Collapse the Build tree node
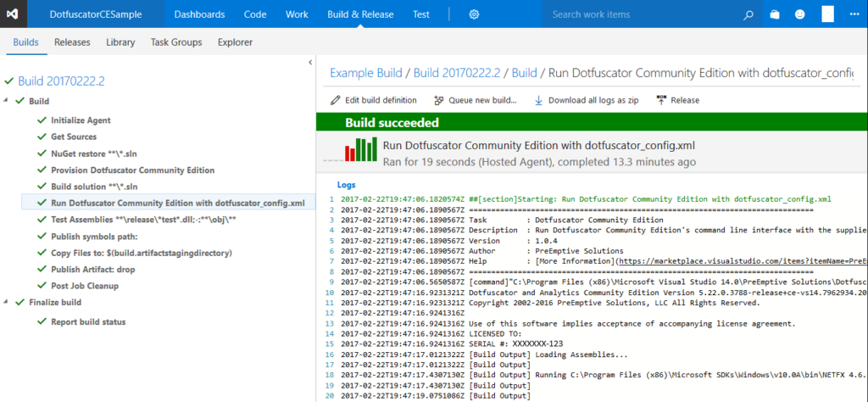The image size is (868, 402). pyautogui.click(x=6, y=101)
